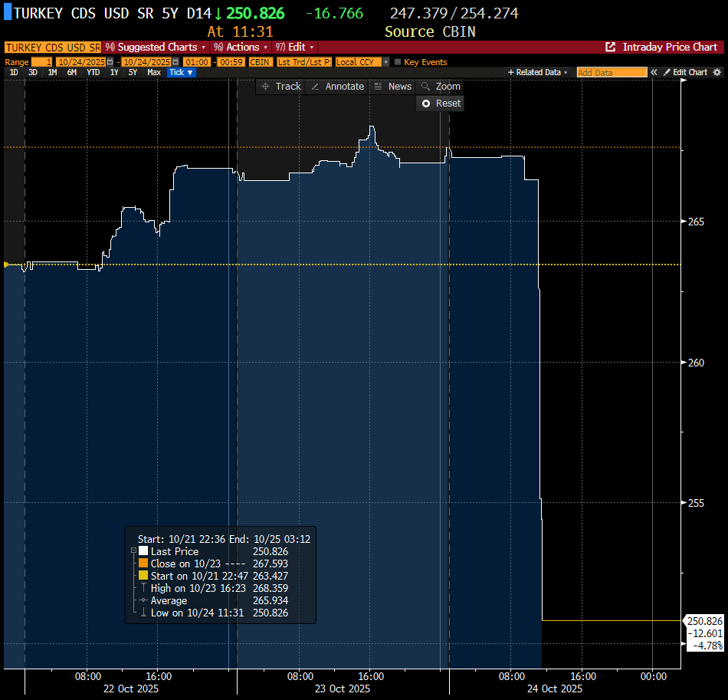Select the Annotate drawing tool

[336, 87]
